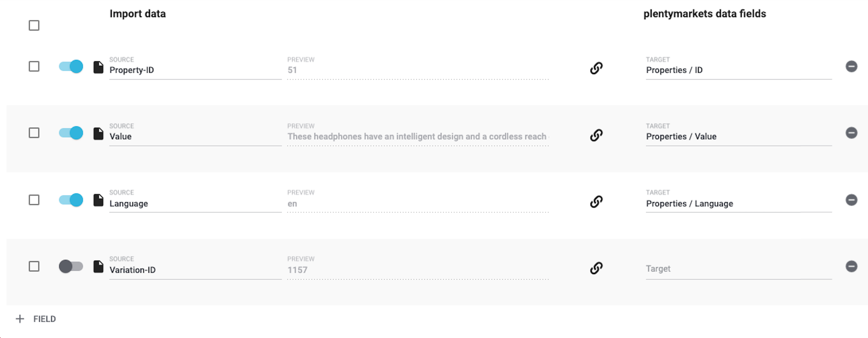868x338 pixels.
Task: Click the Value source input field
Action: 195,136
